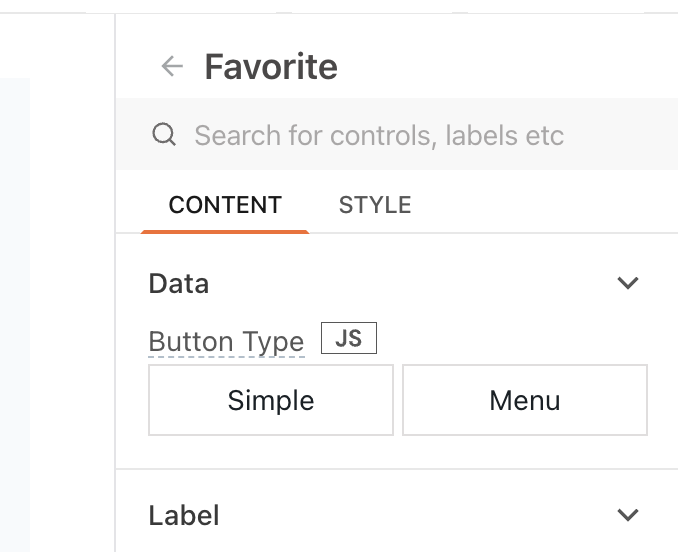Click the Button Type property label
This screenshot has width=678, height=552.
pos(226,342)
